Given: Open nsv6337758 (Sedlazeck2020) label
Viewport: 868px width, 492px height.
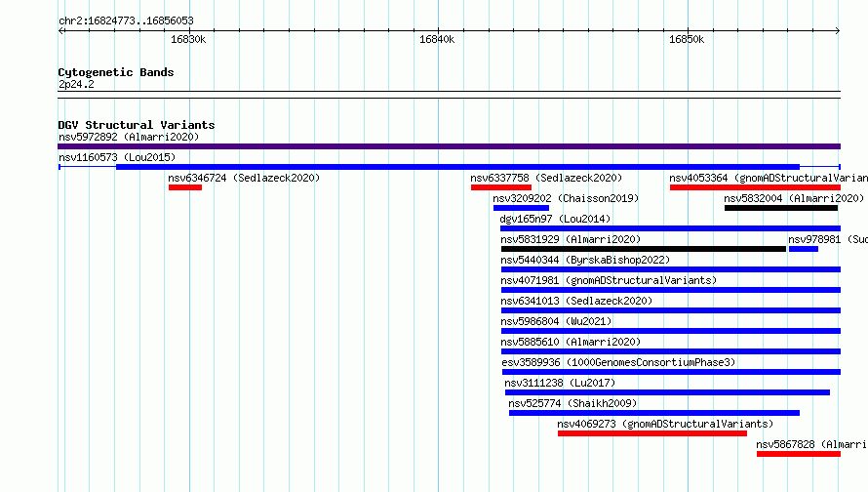Looking at the screenshot, I should tap(546, 178).
